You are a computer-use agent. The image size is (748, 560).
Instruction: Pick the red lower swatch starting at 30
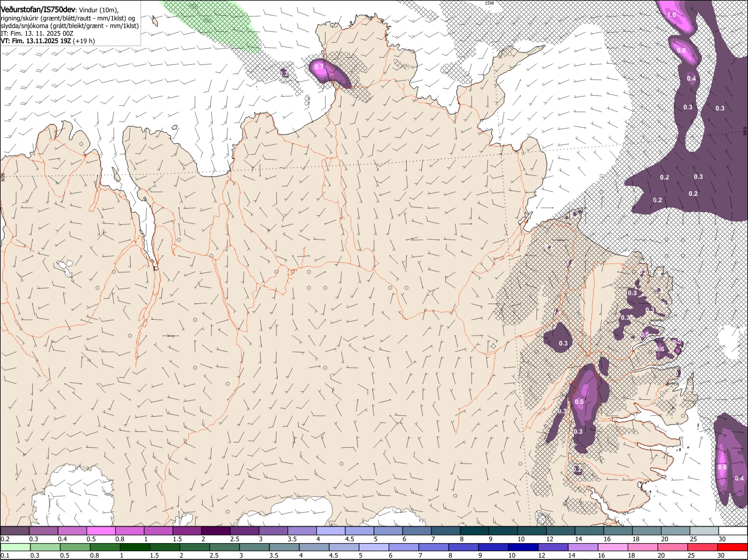point(733,547)
